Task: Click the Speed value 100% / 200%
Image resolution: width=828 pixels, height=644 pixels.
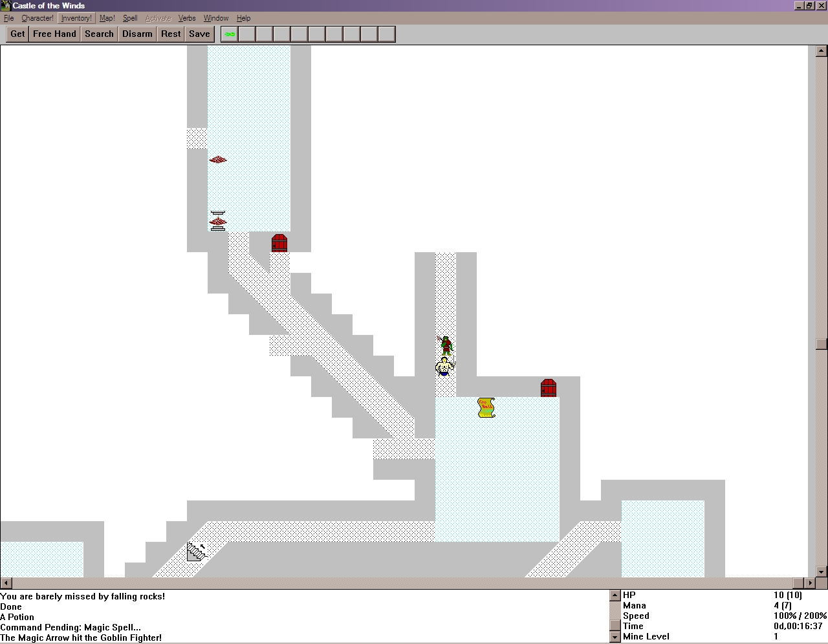Action: coord(800,616)
